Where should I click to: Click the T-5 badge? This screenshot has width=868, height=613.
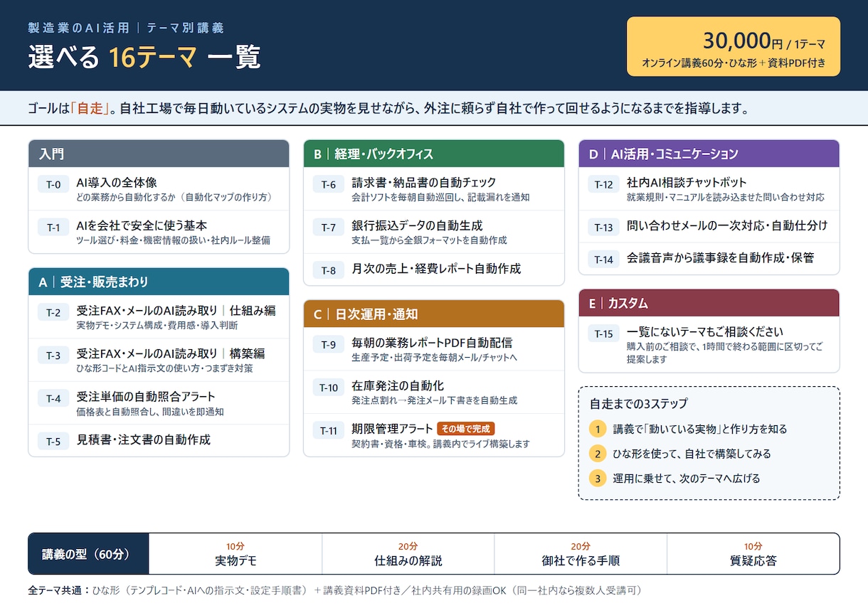[x=53, y=441]
